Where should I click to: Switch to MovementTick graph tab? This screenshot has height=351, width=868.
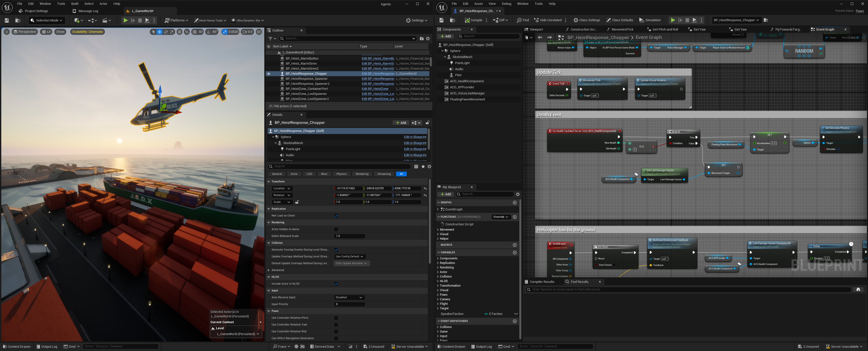tap(620, 30)
